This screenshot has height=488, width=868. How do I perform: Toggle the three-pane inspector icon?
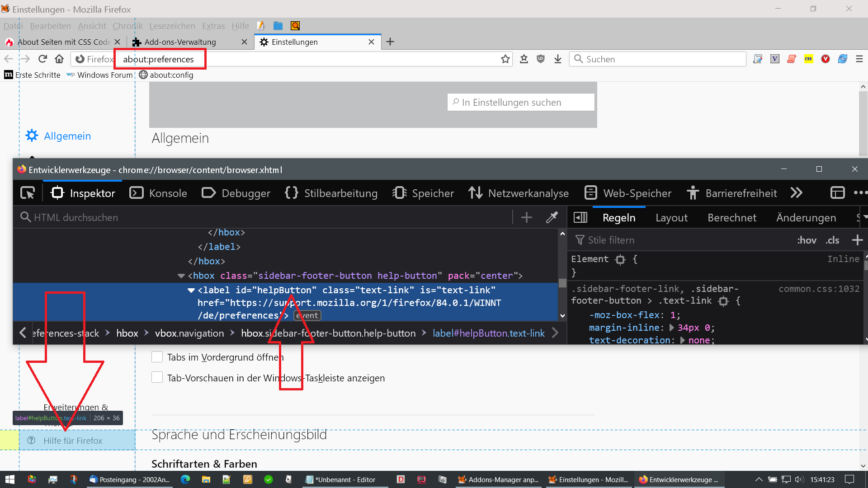click(580, 218)
